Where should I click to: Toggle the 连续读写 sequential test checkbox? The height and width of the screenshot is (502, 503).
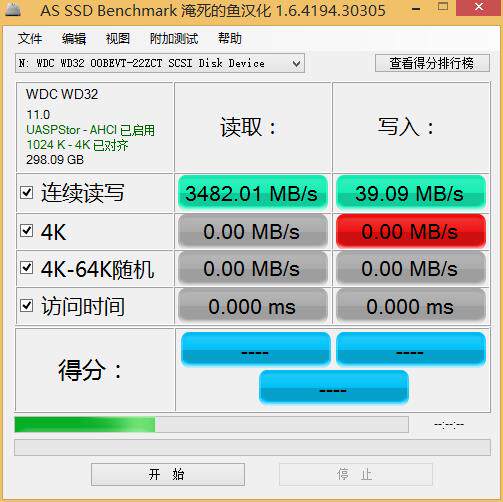[26, 192]
